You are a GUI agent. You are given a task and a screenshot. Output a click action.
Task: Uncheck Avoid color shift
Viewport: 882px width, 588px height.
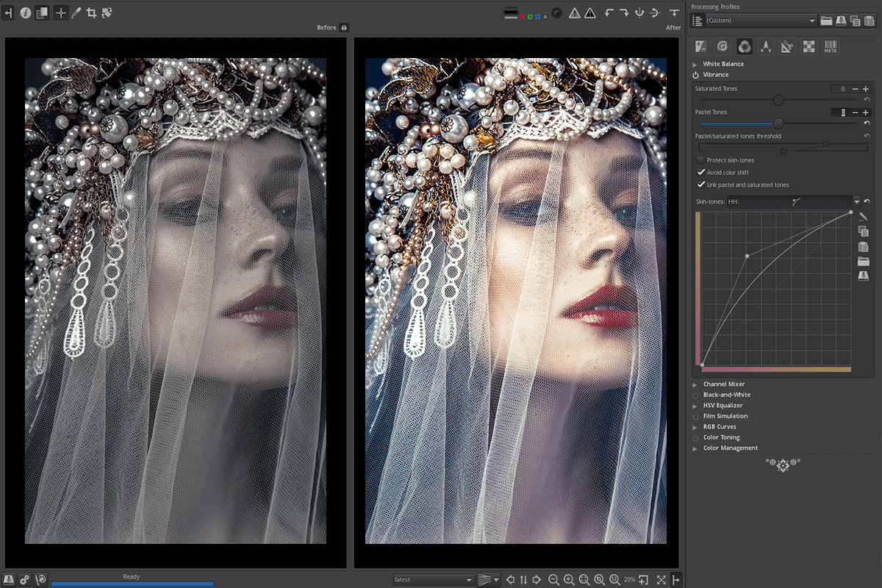[x=700, y=172]
